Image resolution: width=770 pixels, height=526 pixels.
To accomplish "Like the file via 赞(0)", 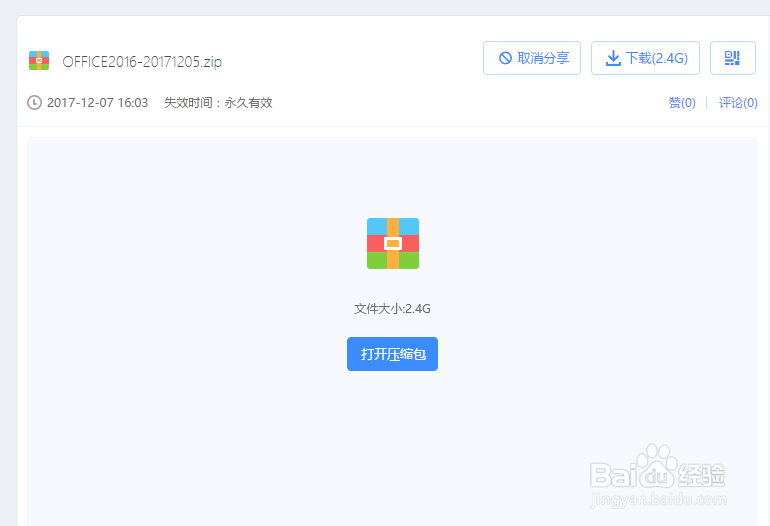I will point(682,103).
